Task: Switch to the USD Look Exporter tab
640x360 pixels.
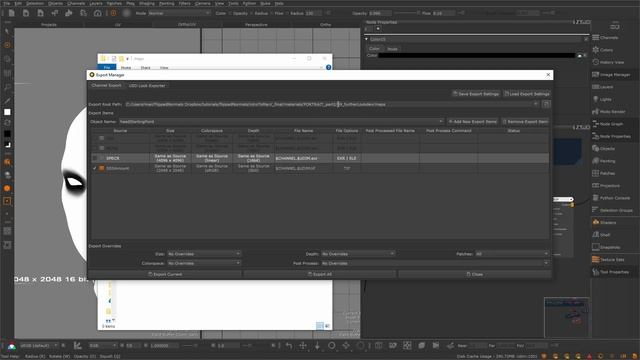Action: click(x=147, y=85)
